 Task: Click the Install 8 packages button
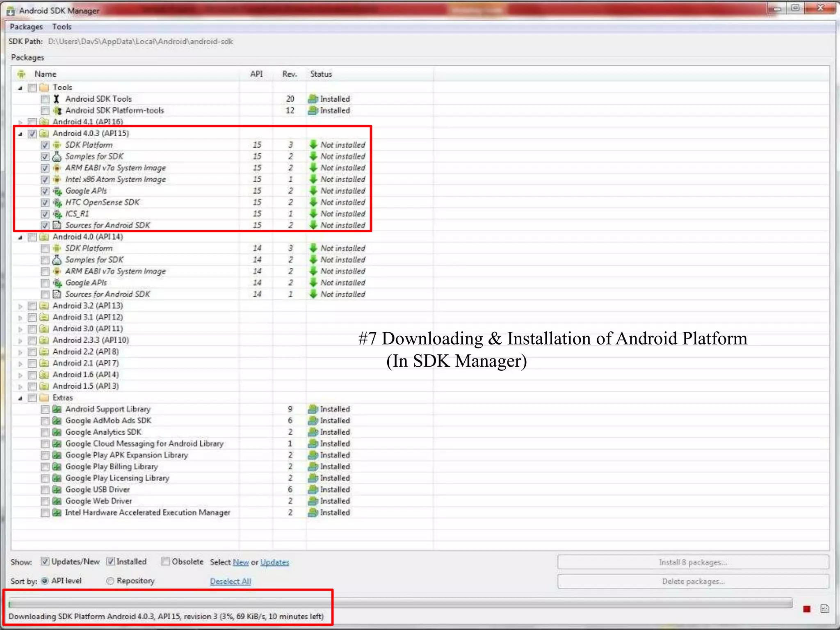(x=693, y=562)
